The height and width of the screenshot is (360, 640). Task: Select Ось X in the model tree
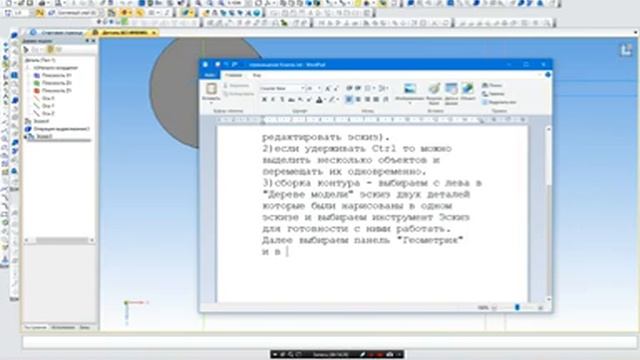pos(44,98)
